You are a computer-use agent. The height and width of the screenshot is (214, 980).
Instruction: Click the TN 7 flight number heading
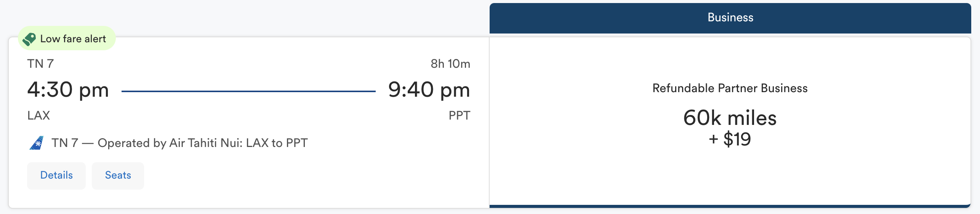[x=40, y=64]
